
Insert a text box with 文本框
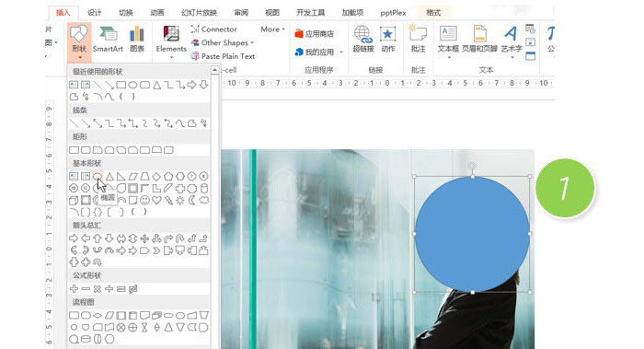(448, 39)
